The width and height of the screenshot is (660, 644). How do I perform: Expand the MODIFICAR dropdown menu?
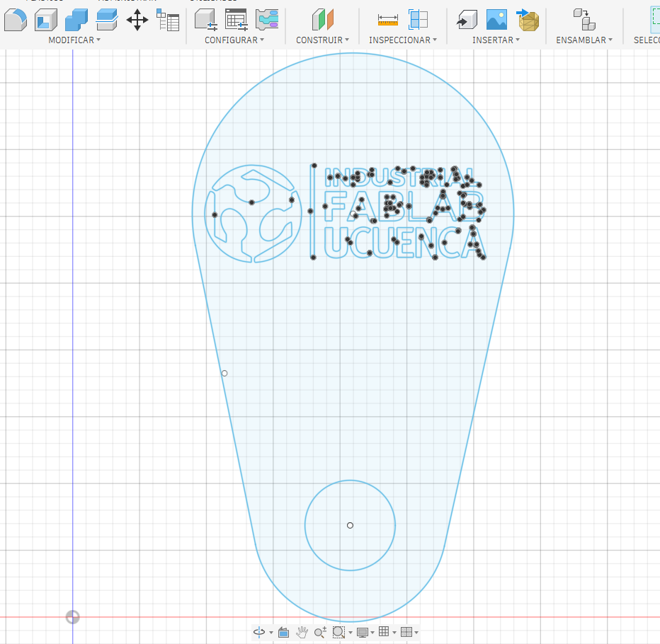74,40
